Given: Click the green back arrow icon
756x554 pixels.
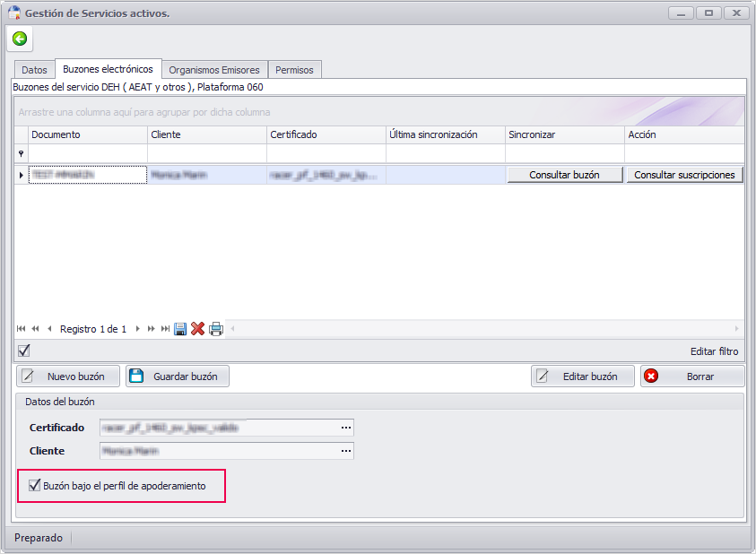Looking at the screenshot, I should 20,39.
